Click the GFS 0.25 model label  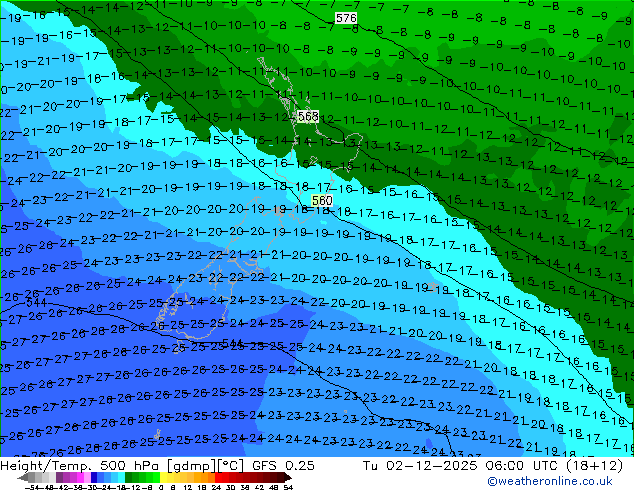[x=283, y=466]
